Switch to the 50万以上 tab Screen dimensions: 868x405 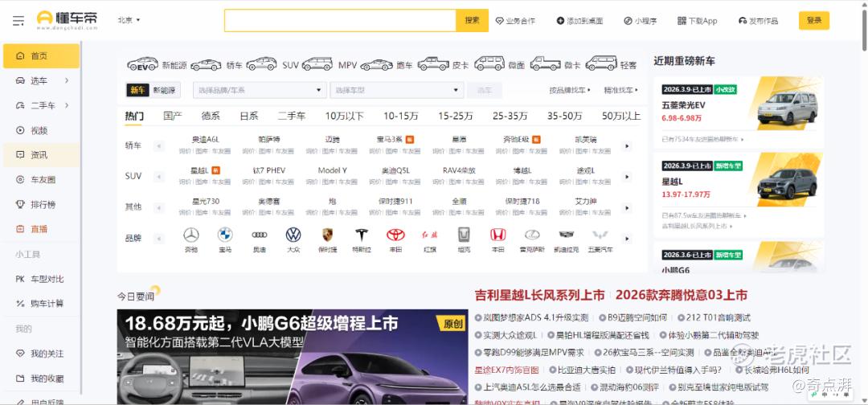[621, 117]
